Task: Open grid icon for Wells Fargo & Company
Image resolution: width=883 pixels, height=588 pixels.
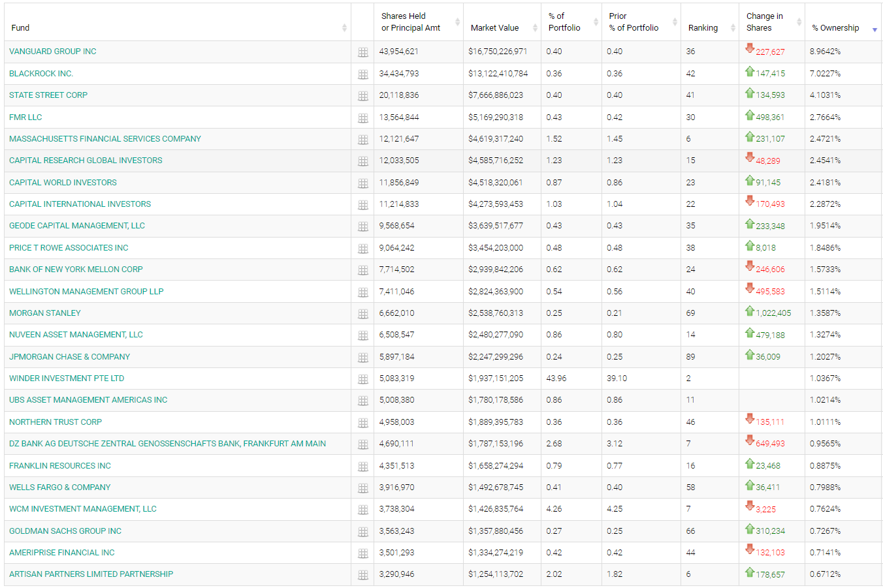Action: [x=363, y=488]
